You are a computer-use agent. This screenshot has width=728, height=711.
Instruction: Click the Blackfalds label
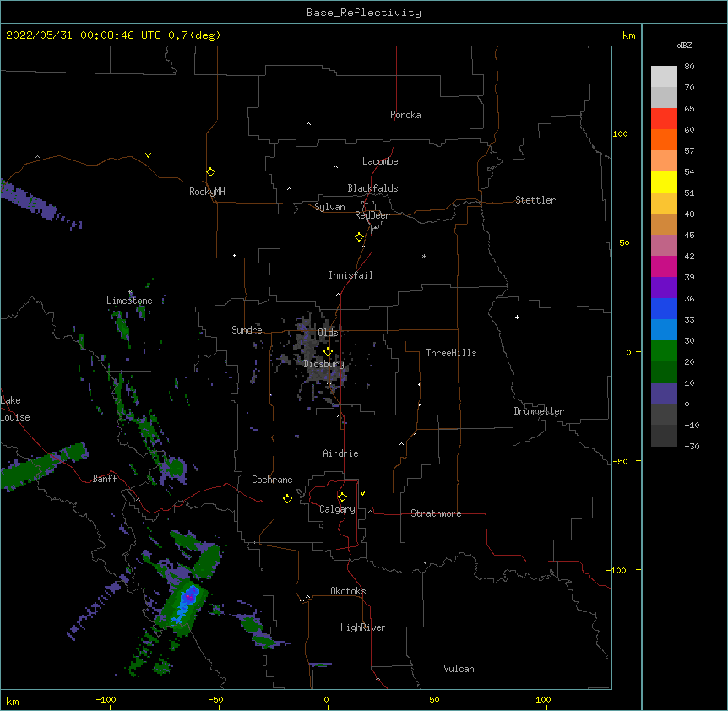pyautogui.click(x=372, y=188)
